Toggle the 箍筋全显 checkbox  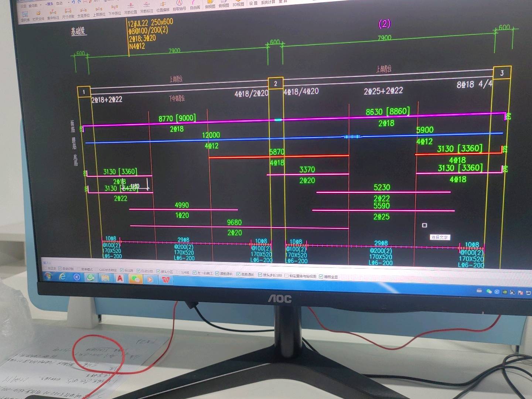point(321,276)
